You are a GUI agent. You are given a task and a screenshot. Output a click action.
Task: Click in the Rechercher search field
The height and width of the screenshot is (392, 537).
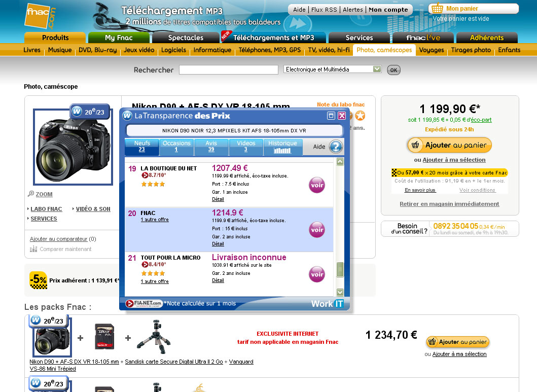tap(228, 70)
